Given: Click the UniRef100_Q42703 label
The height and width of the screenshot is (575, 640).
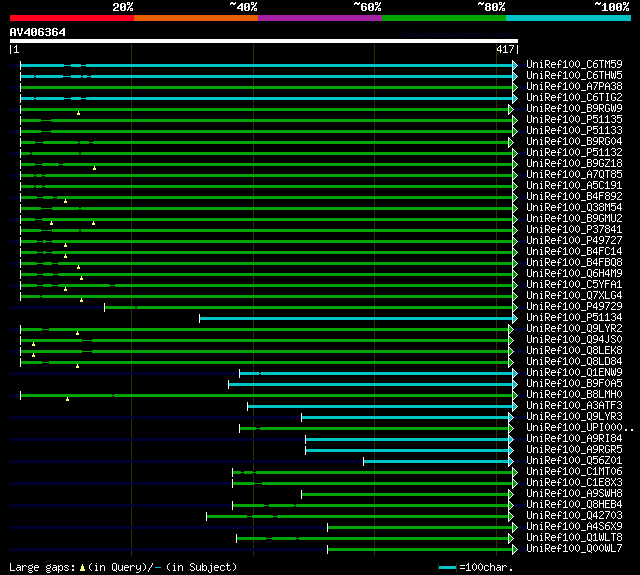Looking at the screenshot, I should 574,516.
